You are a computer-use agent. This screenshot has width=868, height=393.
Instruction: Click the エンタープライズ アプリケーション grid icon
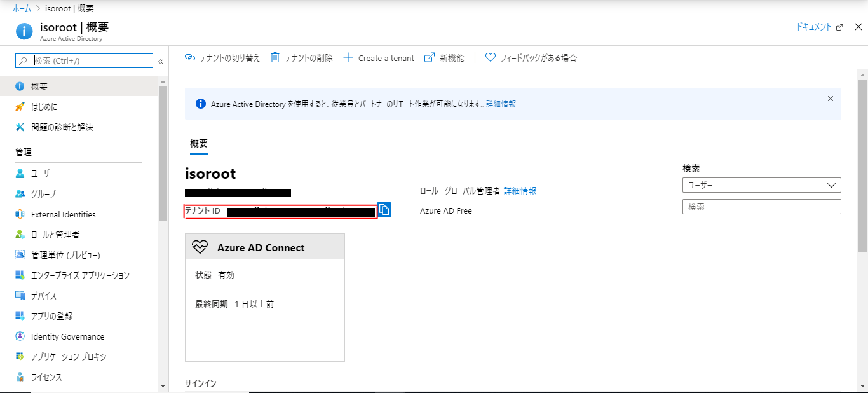click(x=20, y=275)
